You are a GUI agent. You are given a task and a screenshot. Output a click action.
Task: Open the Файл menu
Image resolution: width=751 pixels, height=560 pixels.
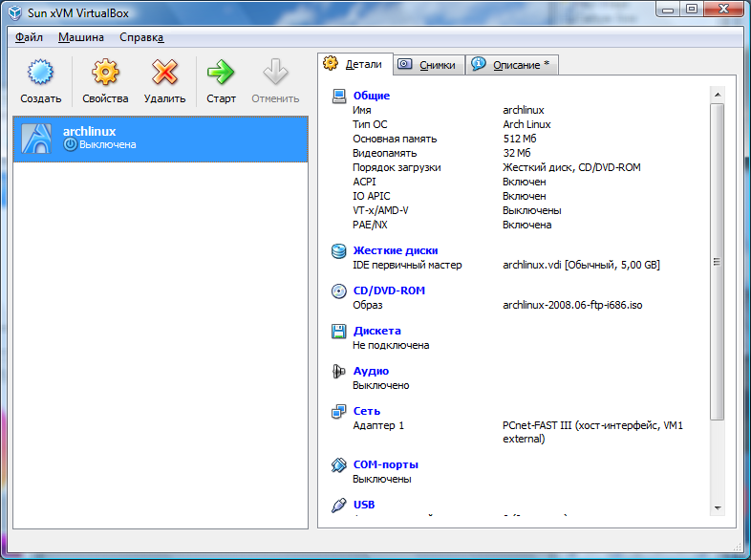click(29, 37)
